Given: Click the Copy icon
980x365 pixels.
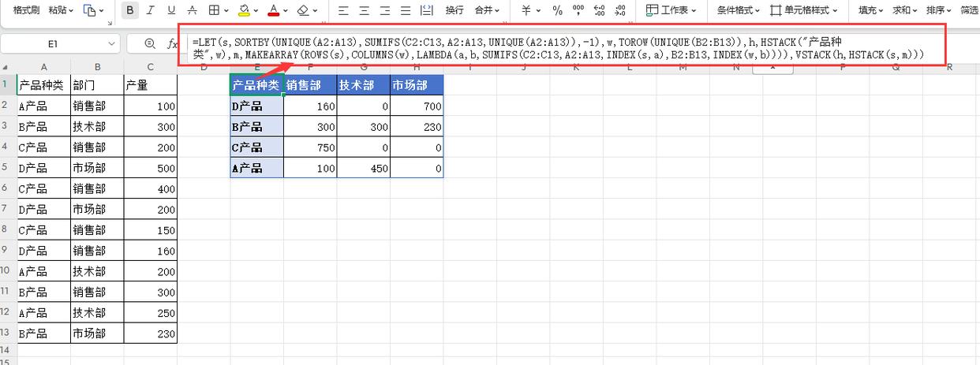Looking at the screenshot, I should (90, 10).
